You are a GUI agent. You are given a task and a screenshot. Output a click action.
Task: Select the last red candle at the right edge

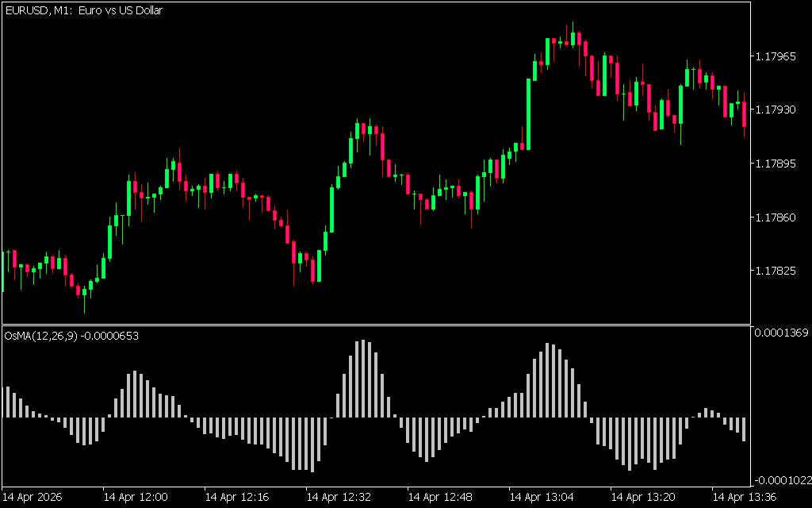click(x=744, y=114)
